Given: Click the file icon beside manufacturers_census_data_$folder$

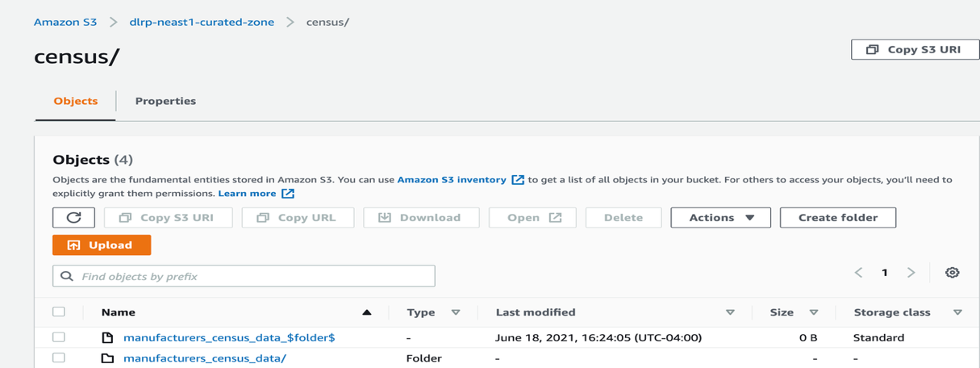Looking at the screenshot, I should click(107, 337).
